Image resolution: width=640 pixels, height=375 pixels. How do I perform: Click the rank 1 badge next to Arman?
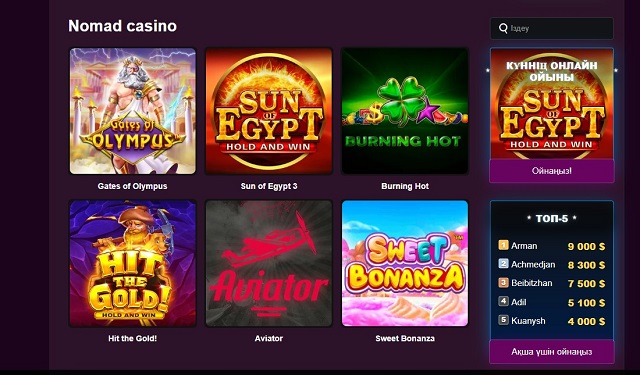pyautogui.click(x=503, y=245)
